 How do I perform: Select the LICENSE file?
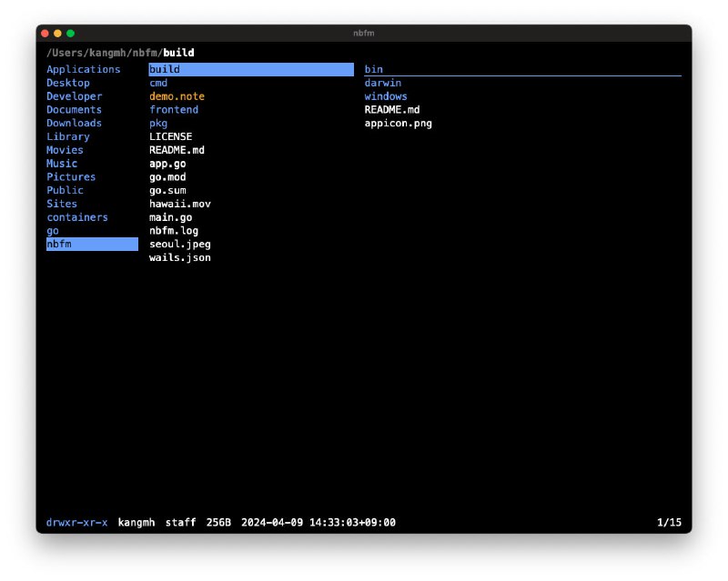click(171, 136)
